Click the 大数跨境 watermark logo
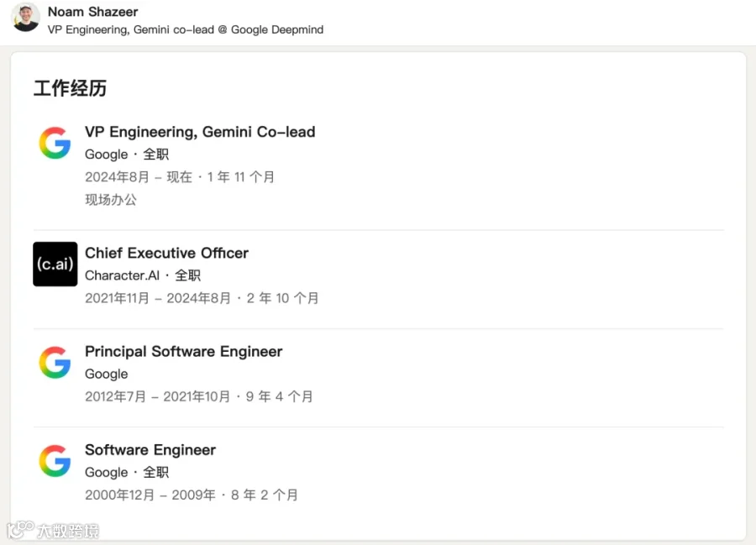 coord(54,530)
